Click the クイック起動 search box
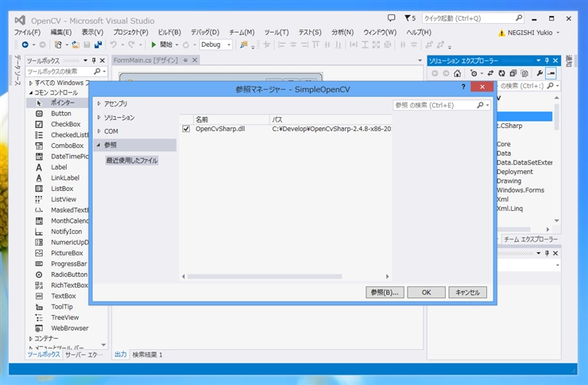Image resolution: width=588 pixels, height=385 pixels. [473, 18]
